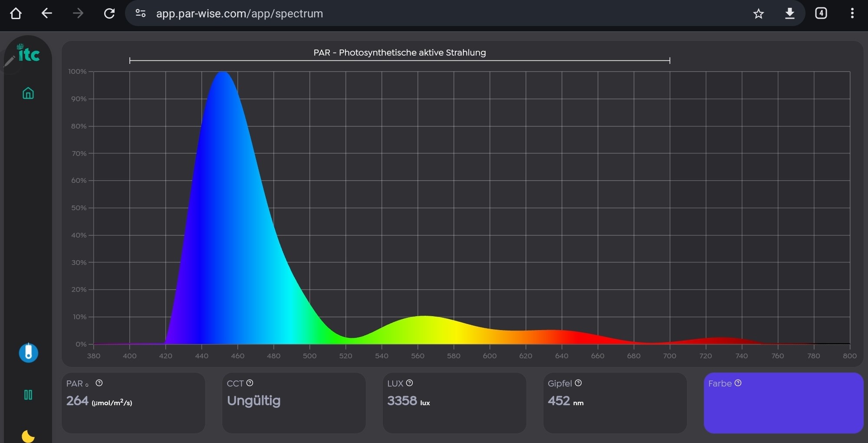The width and height of the screenshot is (868, 443).
Task: Pause the live spectrum measurement
Action: 28,395
